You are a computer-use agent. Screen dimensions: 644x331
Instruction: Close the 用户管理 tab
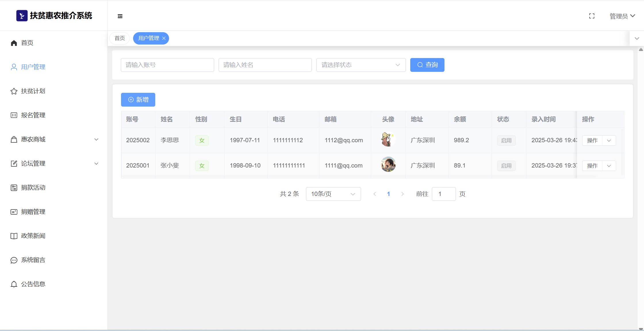pyautogui.click(x=164, y=38)
